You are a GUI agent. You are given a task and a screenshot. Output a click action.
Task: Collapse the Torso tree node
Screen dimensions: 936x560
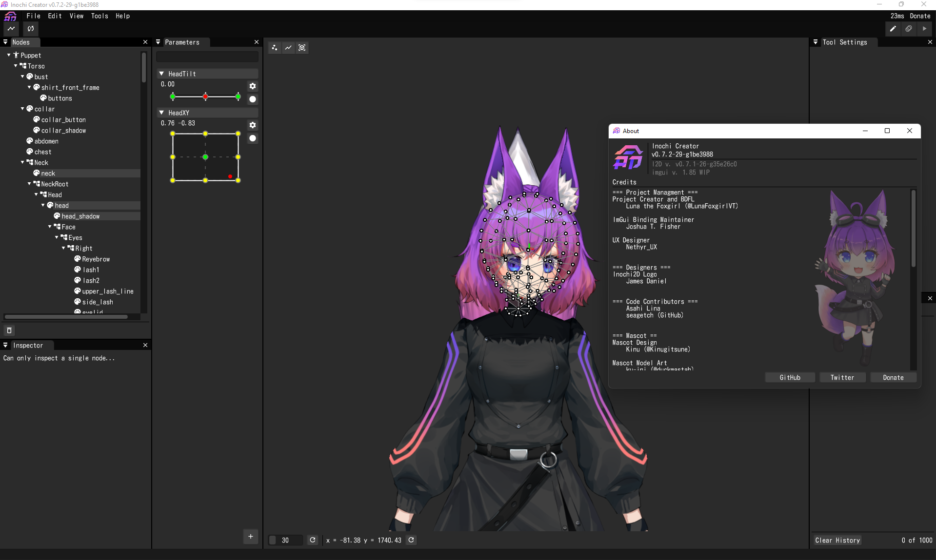coord(16,66)
